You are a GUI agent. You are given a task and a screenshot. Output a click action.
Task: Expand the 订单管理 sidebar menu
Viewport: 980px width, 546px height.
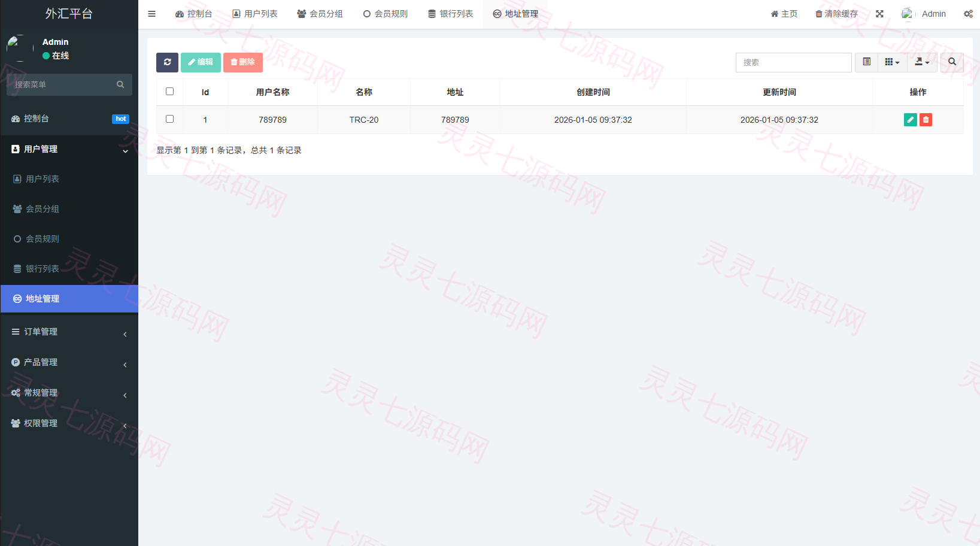(x=69, y=332)
